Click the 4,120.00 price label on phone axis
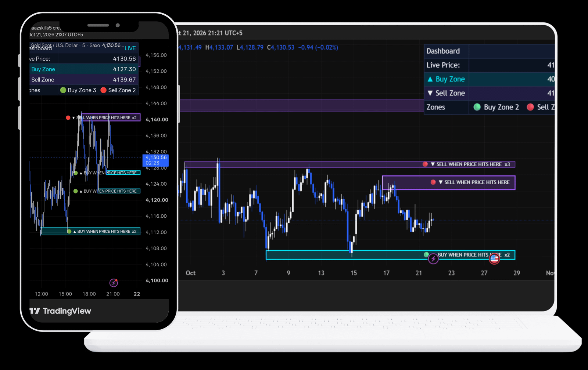The width and height of the screenshot is (588, 370). pos(157,200)
